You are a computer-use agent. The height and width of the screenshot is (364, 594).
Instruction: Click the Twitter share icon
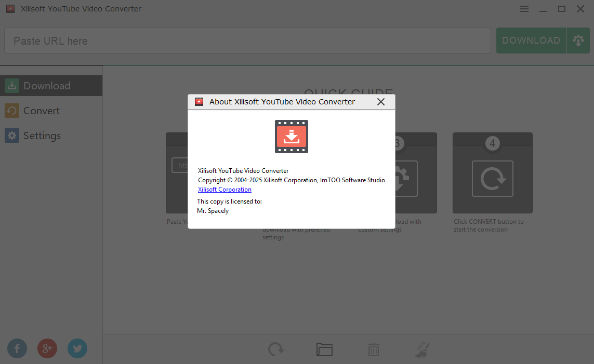(x=77, y=348)
